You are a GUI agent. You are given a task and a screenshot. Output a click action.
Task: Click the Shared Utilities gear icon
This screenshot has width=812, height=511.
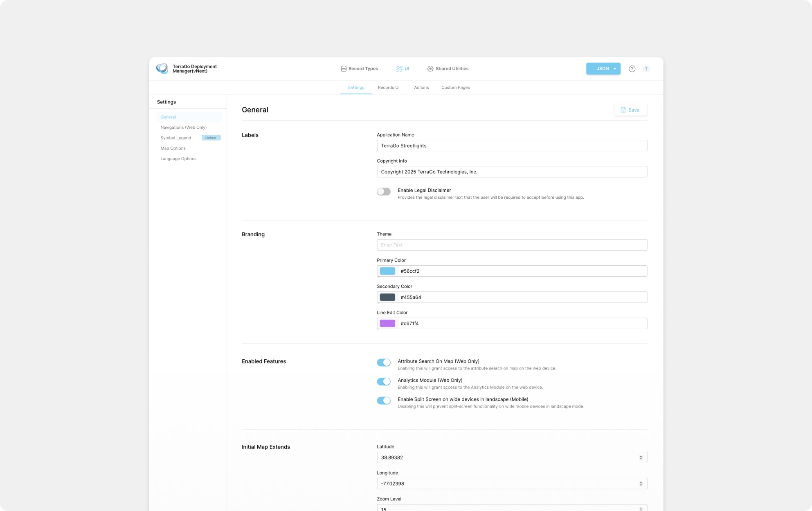[x=430, y=69]
